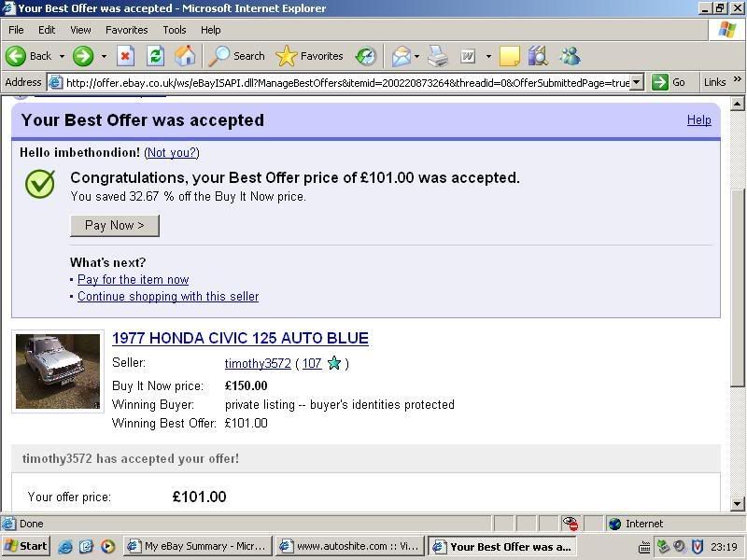This screenshot has width=747, height=560.
Task: Expand the Mail icon dropdown arrow
Action: point(416,56)
